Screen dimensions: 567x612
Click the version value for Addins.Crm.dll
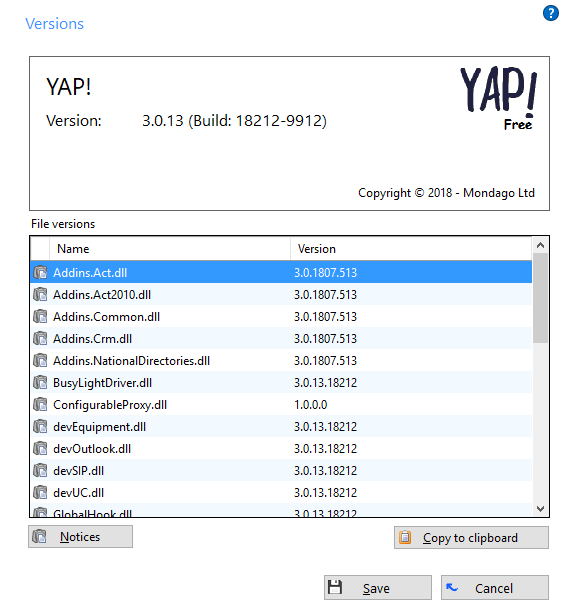325,338
